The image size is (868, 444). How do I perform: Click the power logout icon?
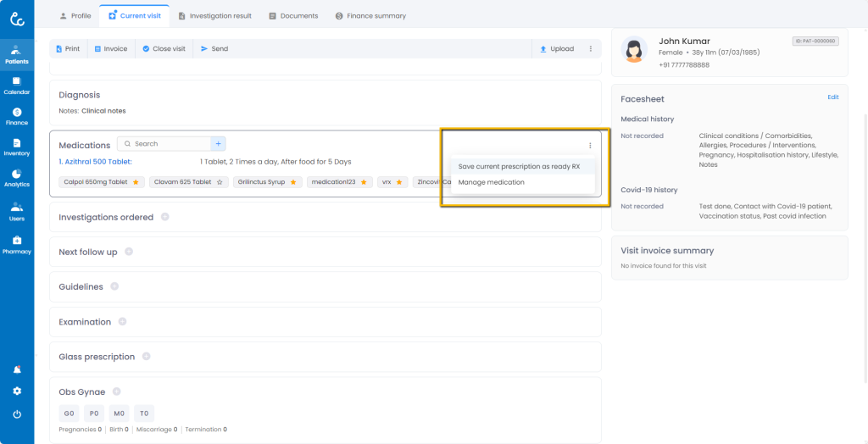pyautogui.click(x=17, y=414)
